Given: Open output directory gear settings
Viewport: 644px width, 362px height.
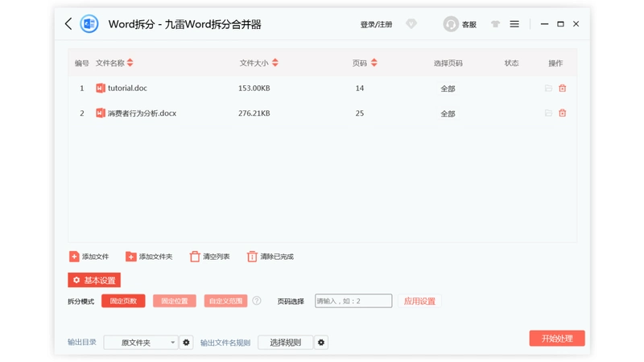Looking at the screenshot, I should [186, 343].
